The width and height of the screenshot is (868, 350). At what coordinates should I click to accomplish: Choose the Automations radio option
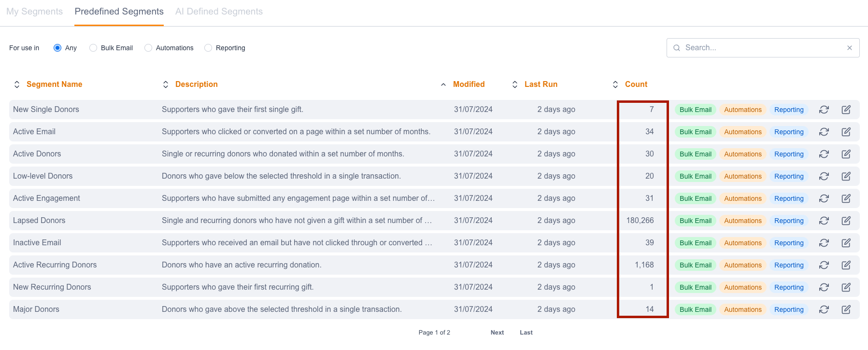coord(148,48)
